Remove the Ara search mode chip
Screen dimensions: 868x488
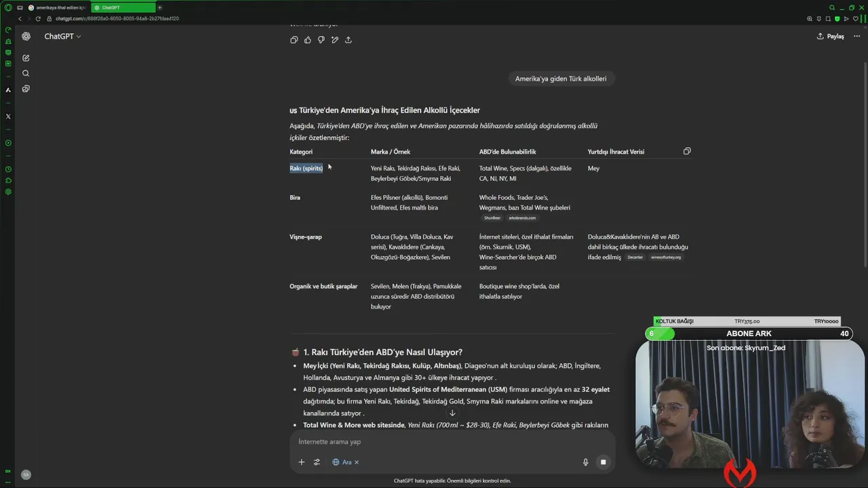click(x=357, y=462)
